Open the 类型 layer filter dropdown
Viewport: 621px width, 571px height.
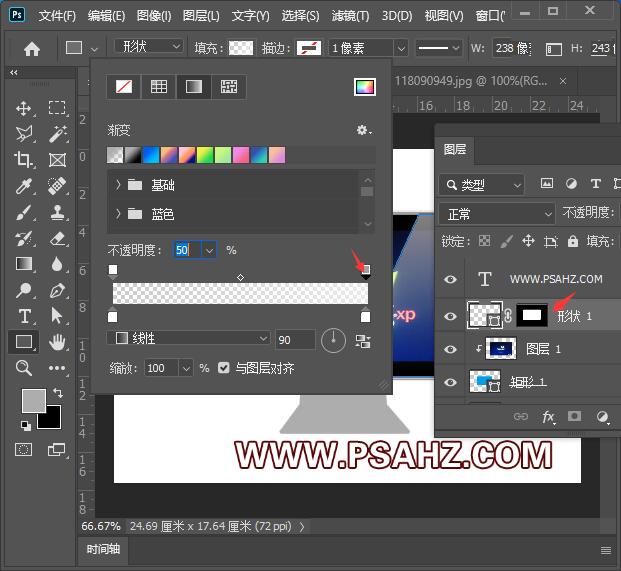[x=482, y=185]
